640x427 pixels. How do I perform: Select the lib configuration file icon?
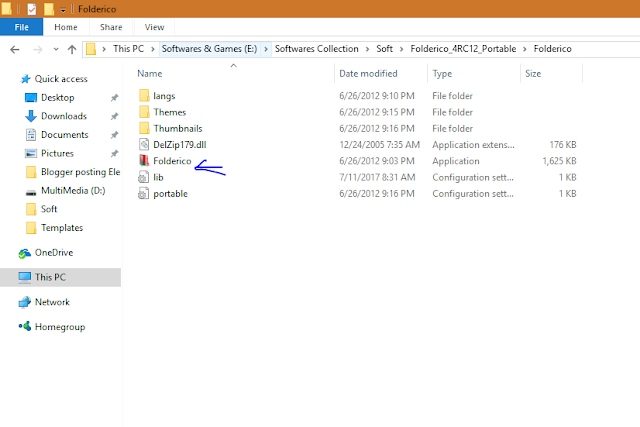(x=144, y=177)
